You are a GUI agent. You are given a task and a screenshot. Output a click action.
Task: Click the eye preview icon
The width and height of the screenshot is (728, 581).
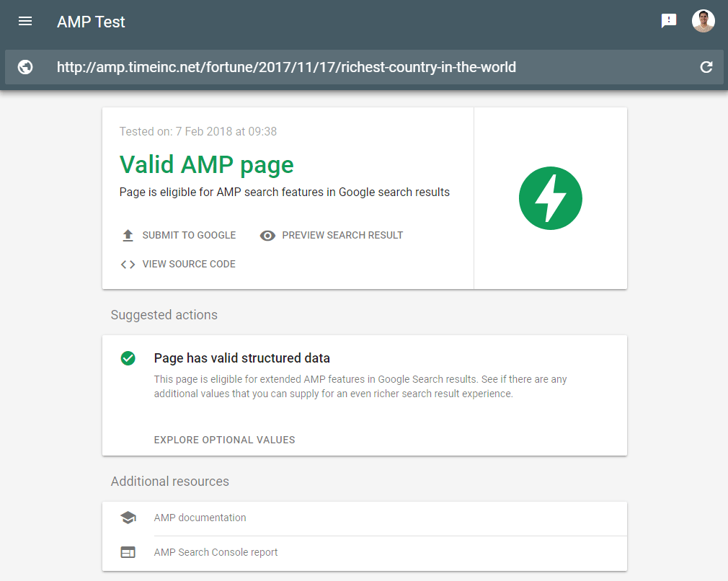267,236
